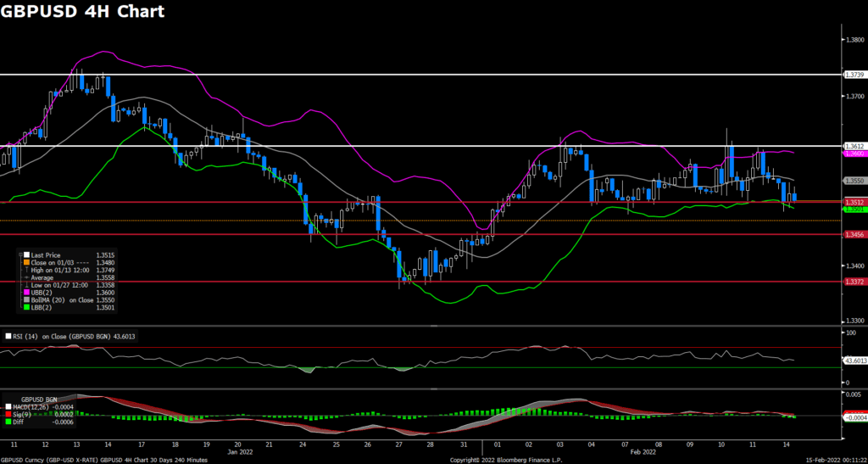Select the High on 01/13 marker icon
This screenshot has width=868, height=464.
(27, 271)
